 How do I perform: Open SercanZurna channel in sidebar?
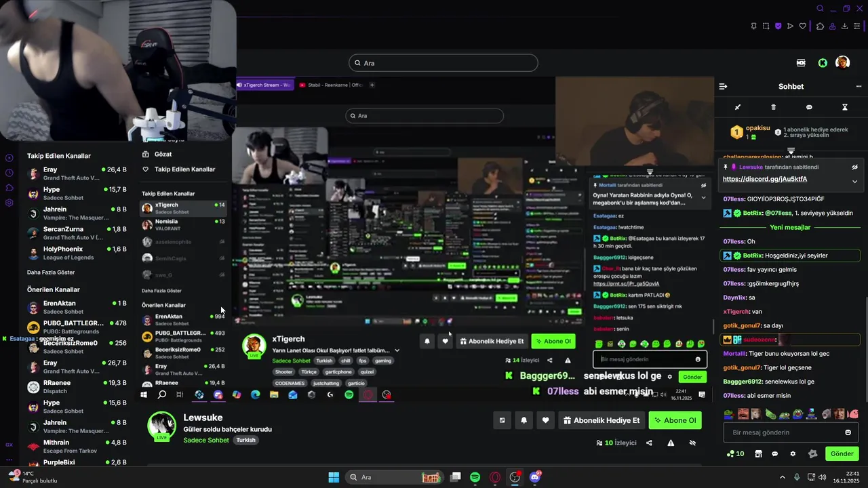pyautogui.click(x=77, y=233)
